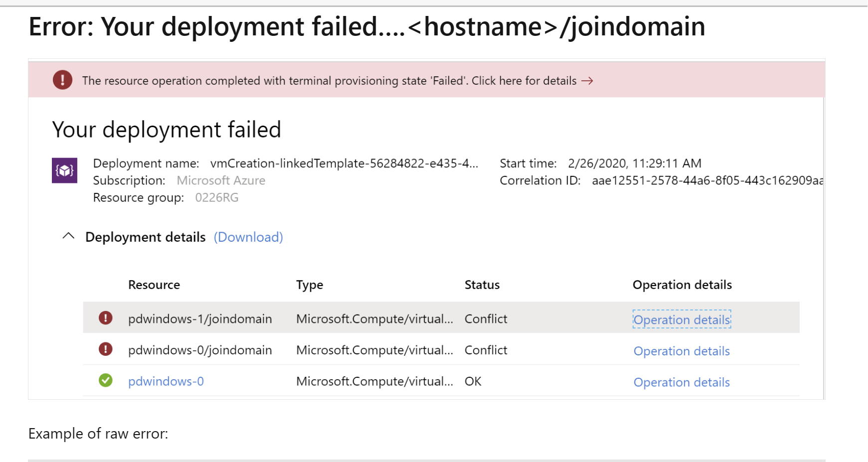The width and height of the screenshot is (868, 462).
Task: Open Operation details for pdwindows-0
Action: click(x=681, y=382)
